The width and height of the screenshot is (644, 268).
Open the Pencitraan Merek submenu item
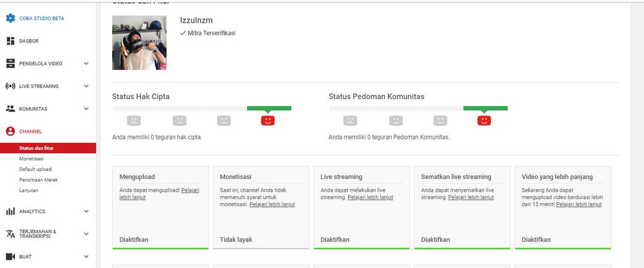(39, 180)
